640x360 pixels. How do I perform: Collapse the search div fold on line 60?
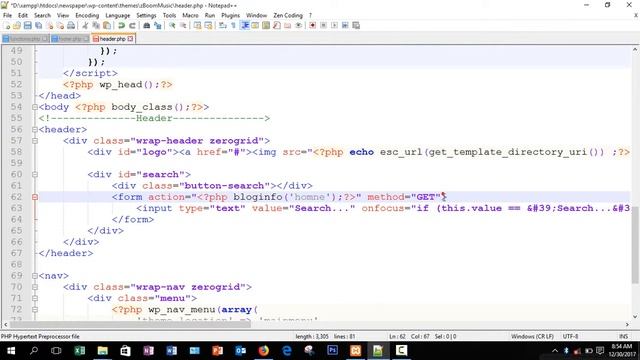click(x=35, y=174)
